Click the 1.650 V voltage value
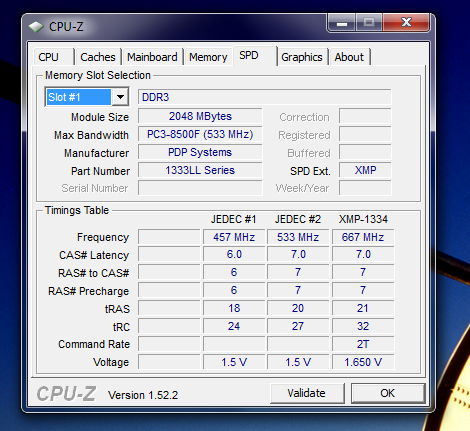The image size is (470, 431). (x=363, y=362)
